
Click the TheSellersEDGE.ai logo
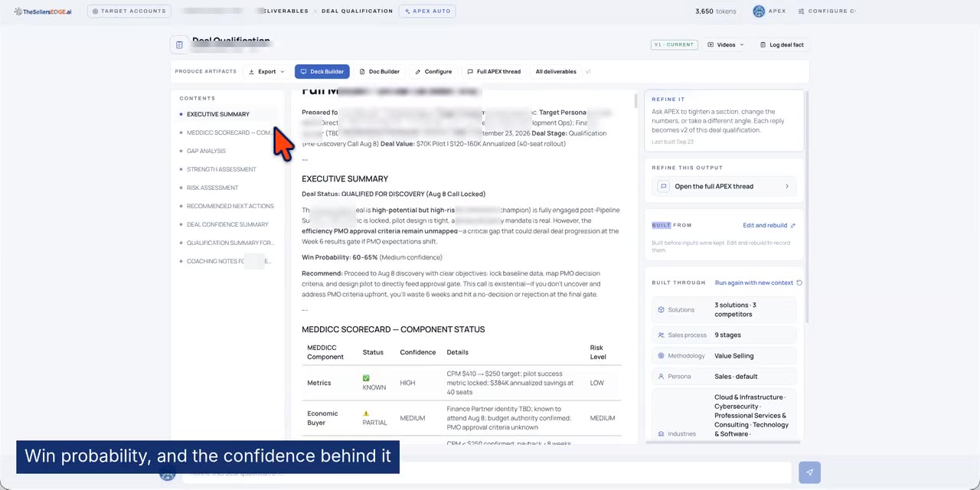(x=43, y=11)
